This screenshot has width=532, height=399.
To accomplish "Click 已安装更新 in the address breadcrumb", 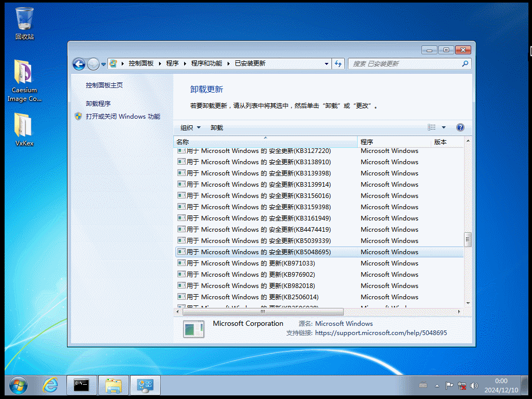I will click(250, 63).
